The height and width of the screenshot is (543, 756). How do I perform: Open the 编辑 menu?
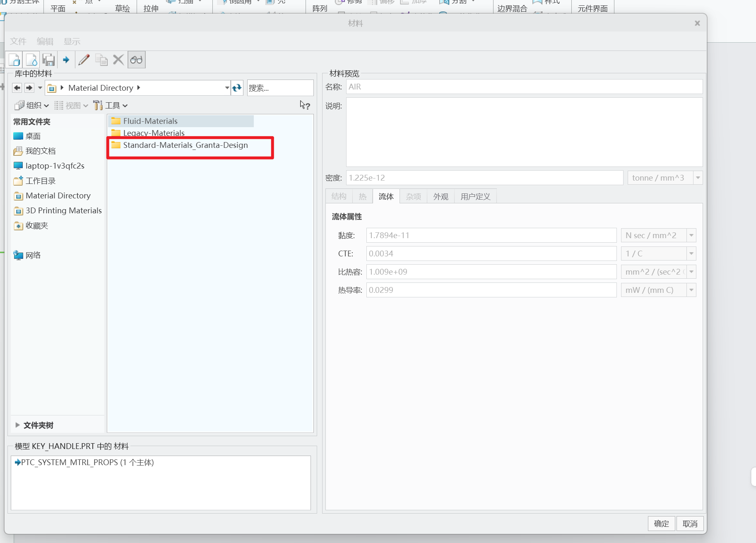click(45, 41)
